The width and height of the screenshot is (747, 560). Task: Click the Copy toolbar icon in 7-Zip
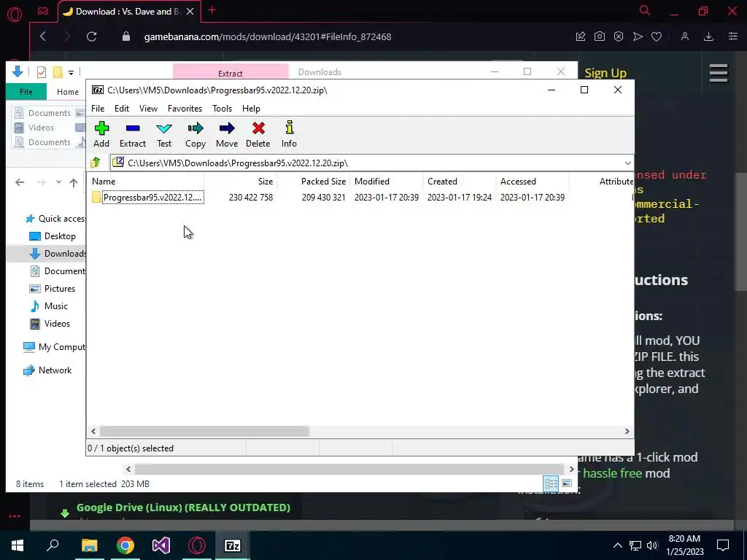pos(196,134)
